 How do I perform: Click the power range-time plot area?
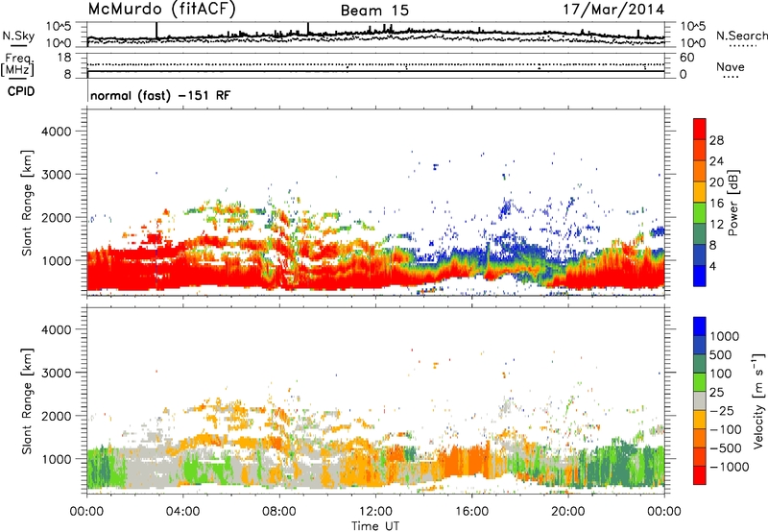click(375, 203)
